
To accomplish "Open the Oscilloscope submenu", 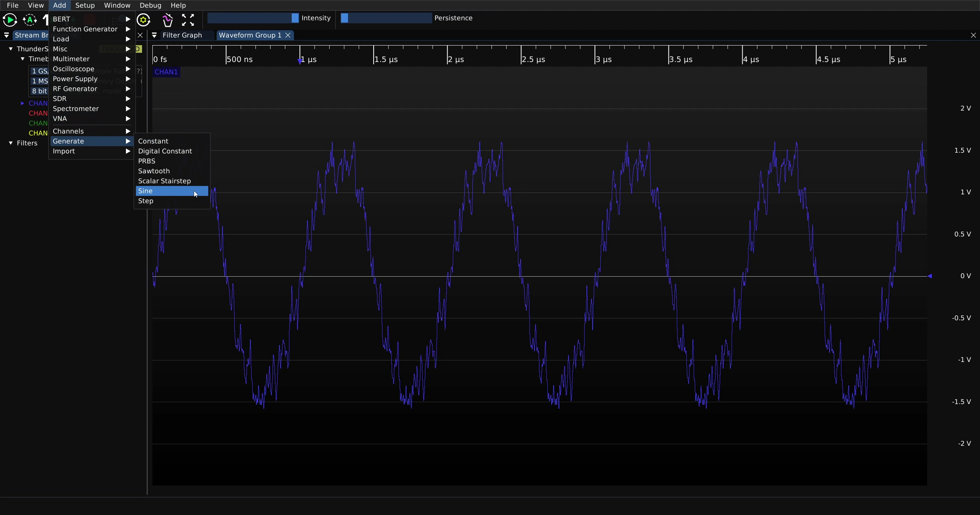I will coord(91,69).
